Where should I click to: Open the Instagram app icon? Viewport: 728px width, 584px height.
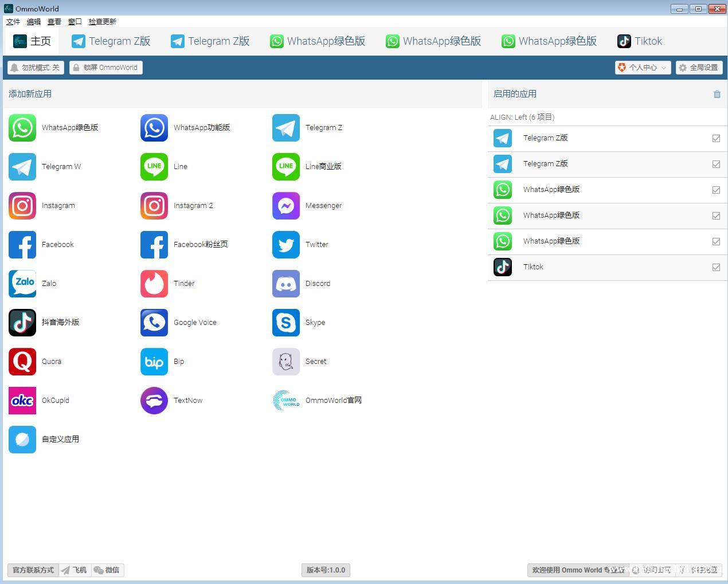click(x=22, y=206)
